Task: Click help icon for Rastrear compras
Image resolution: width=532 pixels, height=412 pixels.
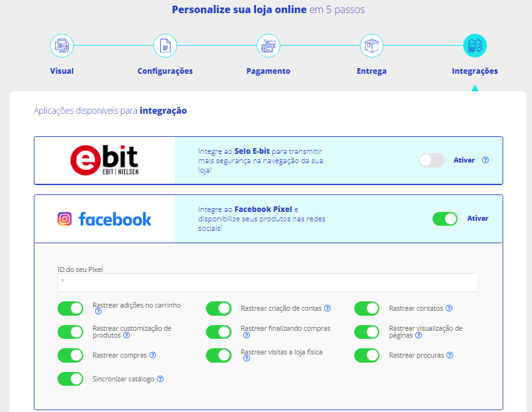Action: tap(153, 355)
